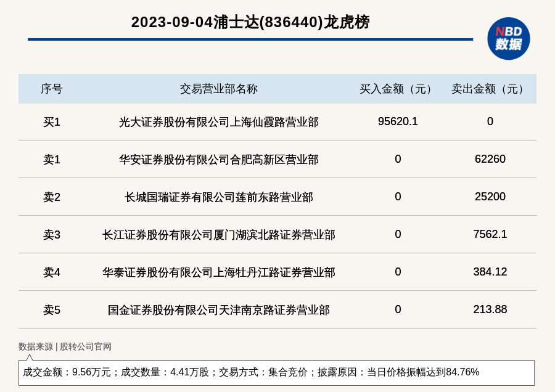Select the 卖3 row label
The image size is (555, 392).
[52, 235]
